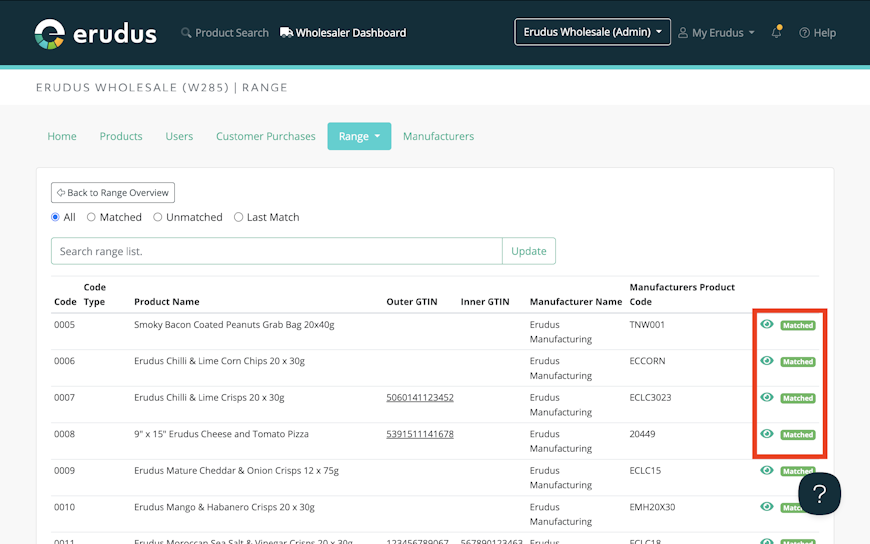
Task: Open GTIN link 5391511141678
Action: [420, 434]
